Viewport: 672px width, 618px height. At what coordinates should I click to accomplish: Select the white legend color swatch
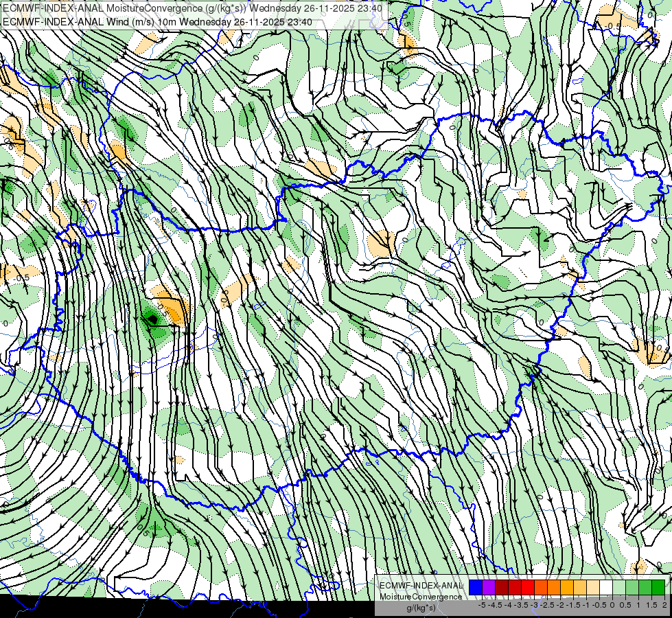606,588
